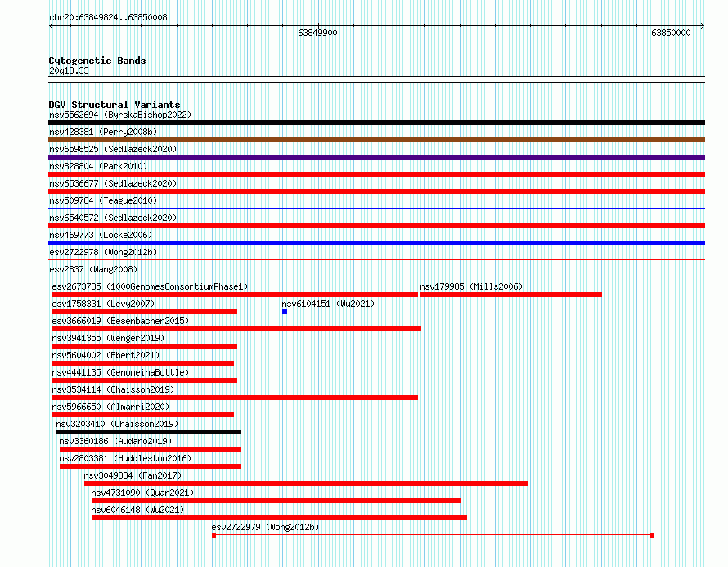Click the nsv5966650 (Almarri2020) label
This screenshot has width=728, height=567.
coord(110,407)
